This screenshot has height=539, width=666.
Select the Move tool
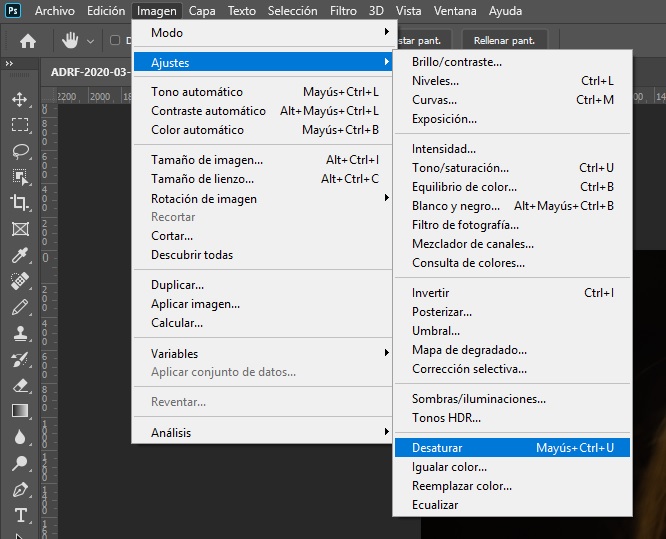tap(20, 100)
